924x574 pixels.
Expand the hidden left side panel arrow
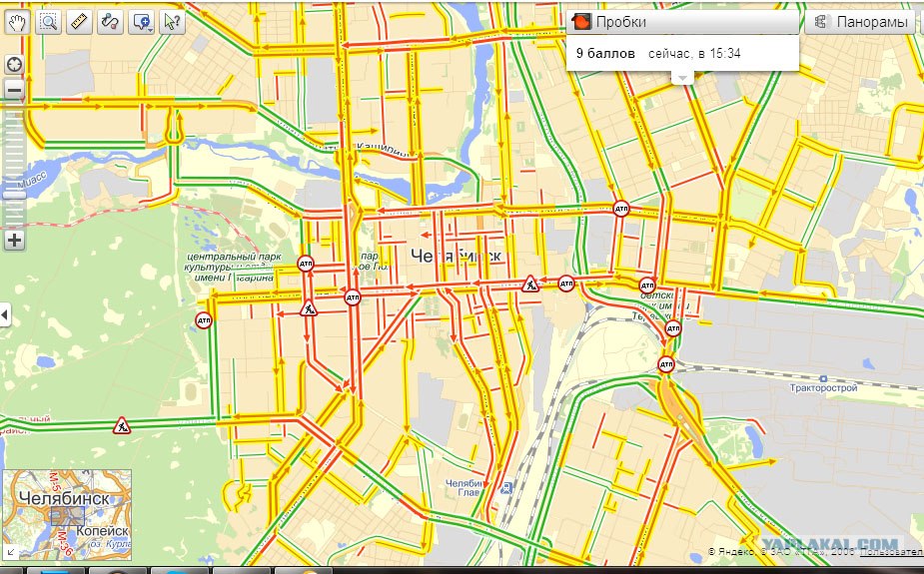[x=5, y=315]
